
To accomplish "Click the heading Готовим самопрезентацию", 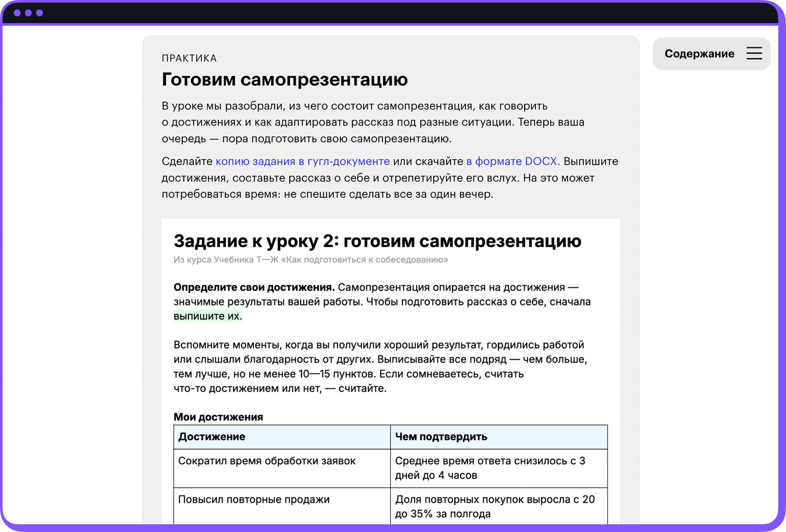I will click(284, 79).
